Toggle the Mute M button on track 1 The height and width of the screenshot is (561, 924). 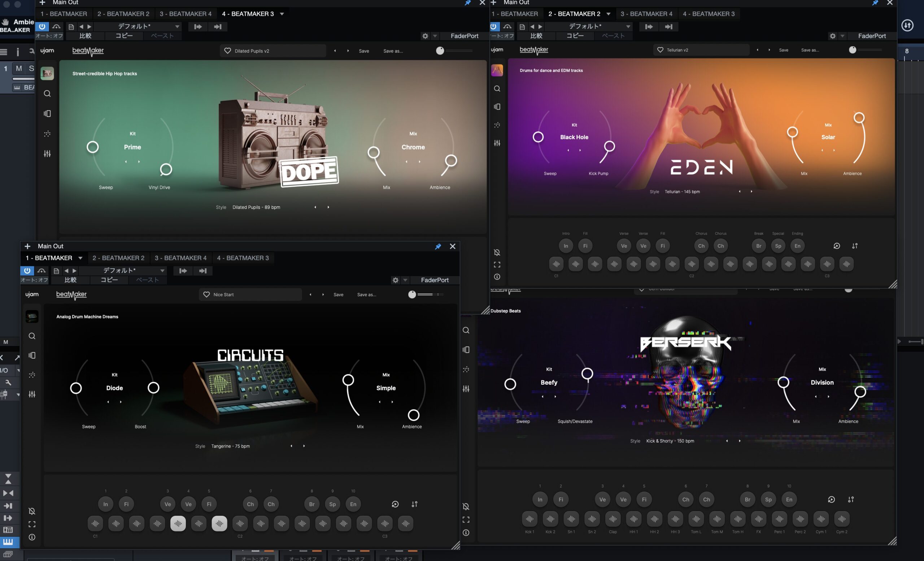pyautogui.click(x=19, y=68)
